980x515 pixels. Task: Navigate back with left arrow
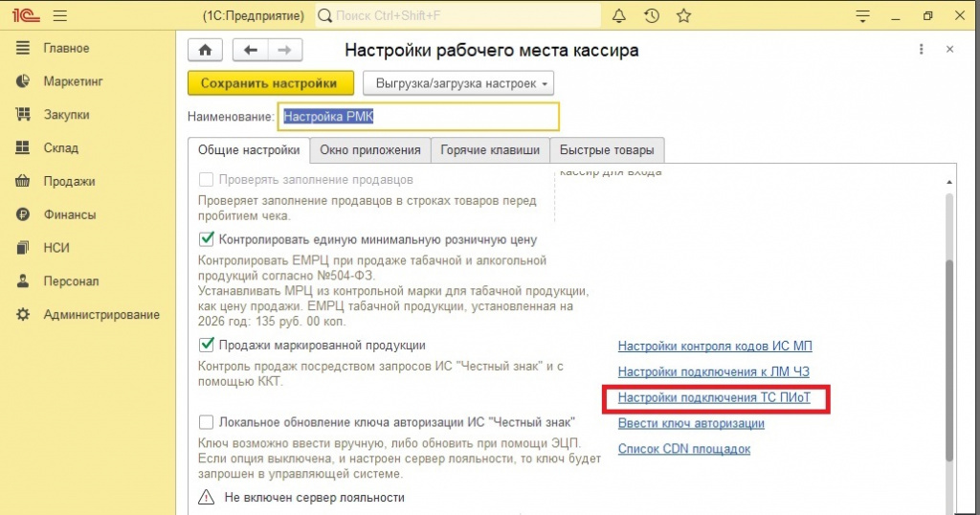click(251, 50)
